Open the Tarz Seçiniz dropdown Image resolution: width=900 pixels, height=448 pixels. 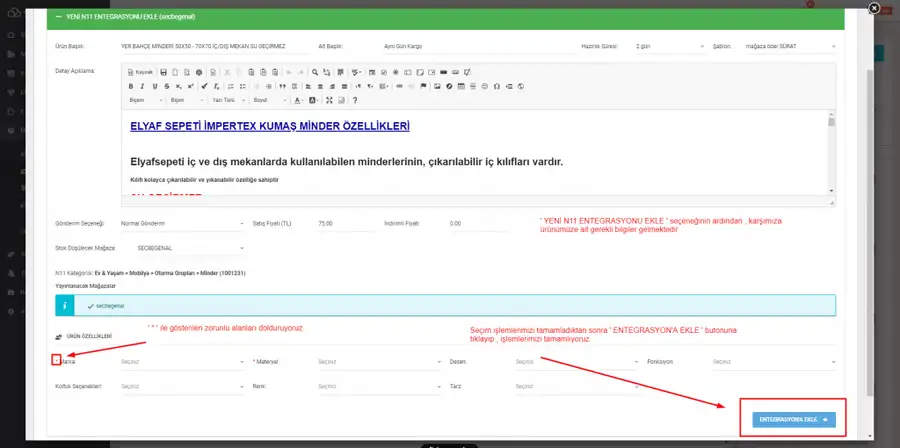tap(577, 387)
